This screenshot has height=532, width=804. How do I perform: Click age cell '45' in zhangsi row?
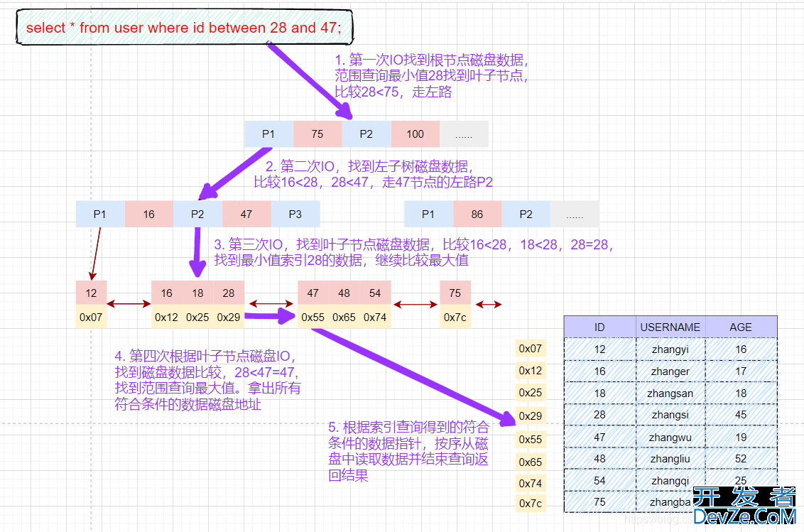[x=741, y=415]
